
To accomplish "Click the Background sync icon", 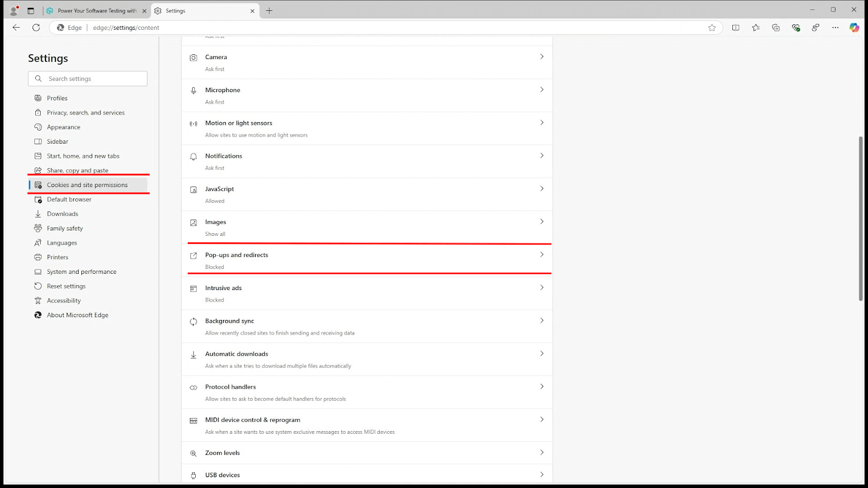I will 193,321.
